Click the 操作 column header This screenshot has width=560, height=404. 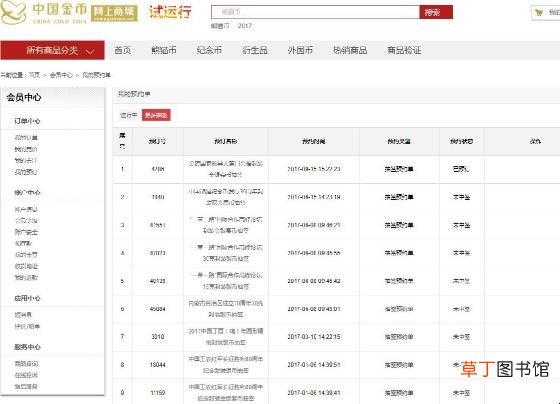[x=535, y=141]
